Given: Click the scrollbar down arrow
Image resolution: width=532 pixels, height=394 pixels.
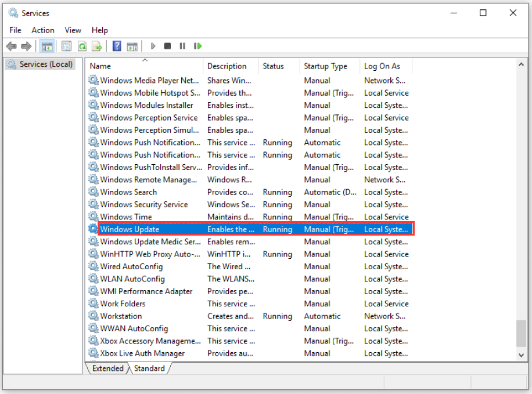Looking at the screenshot, I should (521, 355).
